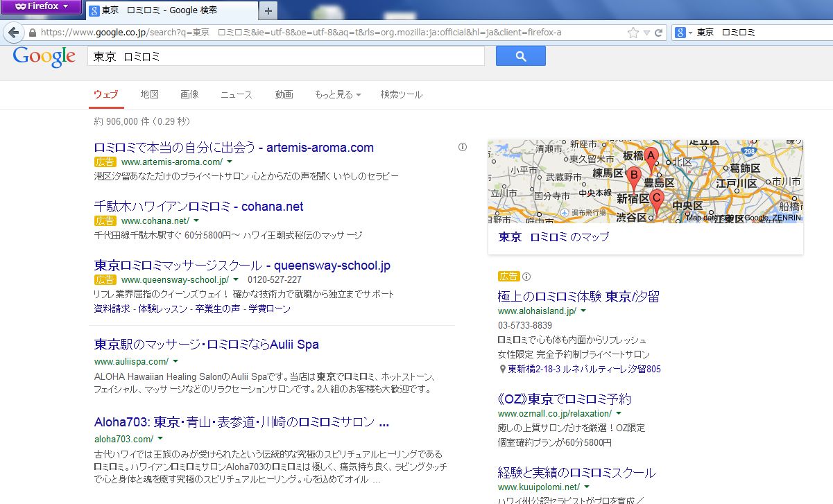The image size is (833, 504).
Task: Open the ロミロミで本当の自分に出会う ad link
Action: [234, 148]
